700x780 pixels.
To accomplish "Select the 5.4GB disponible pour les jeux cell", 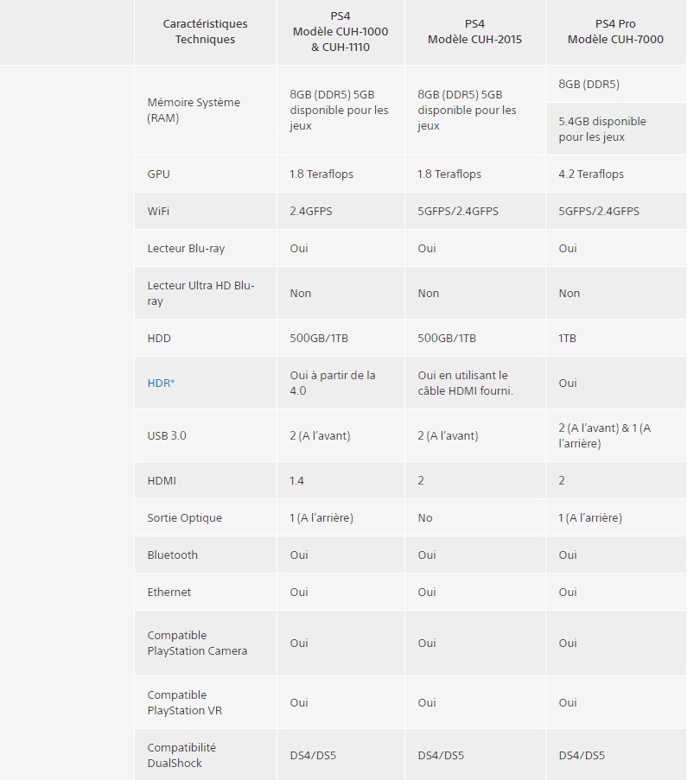I will coord(602,129).
